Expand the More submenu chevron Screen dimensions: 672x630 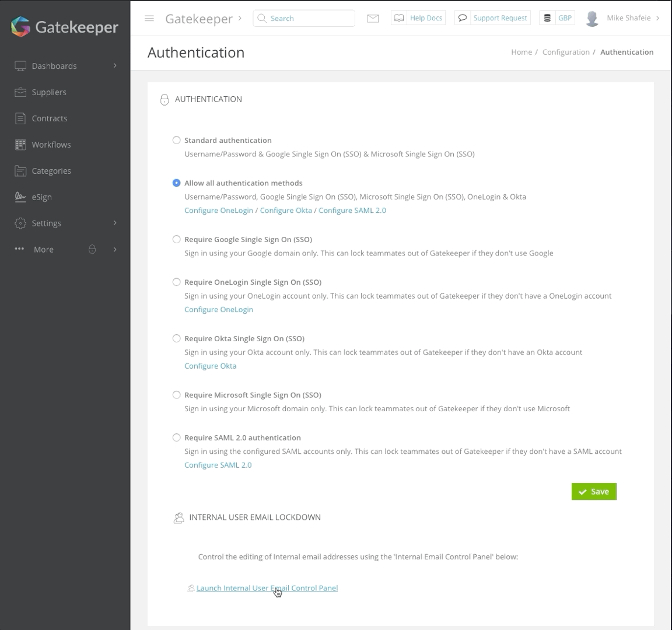pyautogui.click(x=115, y=250)
